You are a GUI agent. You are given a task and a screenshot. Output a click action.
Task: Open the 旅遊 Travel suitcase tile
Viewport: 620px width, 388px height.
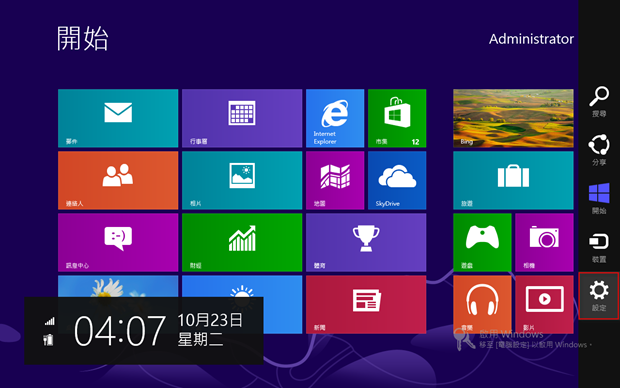point(513,180)
